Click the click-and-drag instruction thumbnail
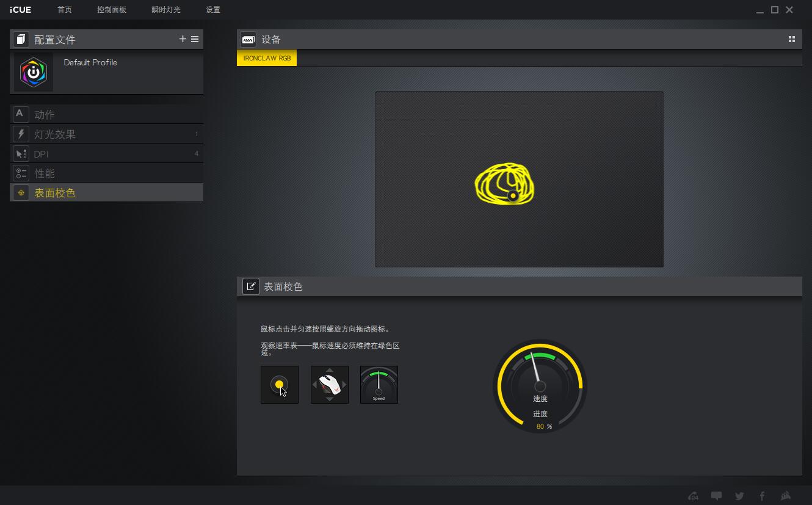Image resolution: width=812 pixels, height=505 pixels. coord(280,385)
